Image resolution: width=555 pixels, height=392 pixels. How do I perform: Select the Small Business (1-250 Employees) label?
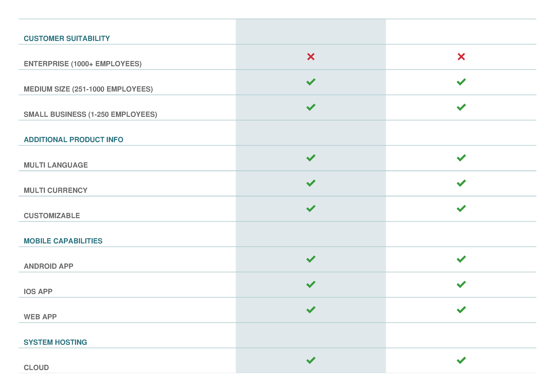[x=90, y=114]
